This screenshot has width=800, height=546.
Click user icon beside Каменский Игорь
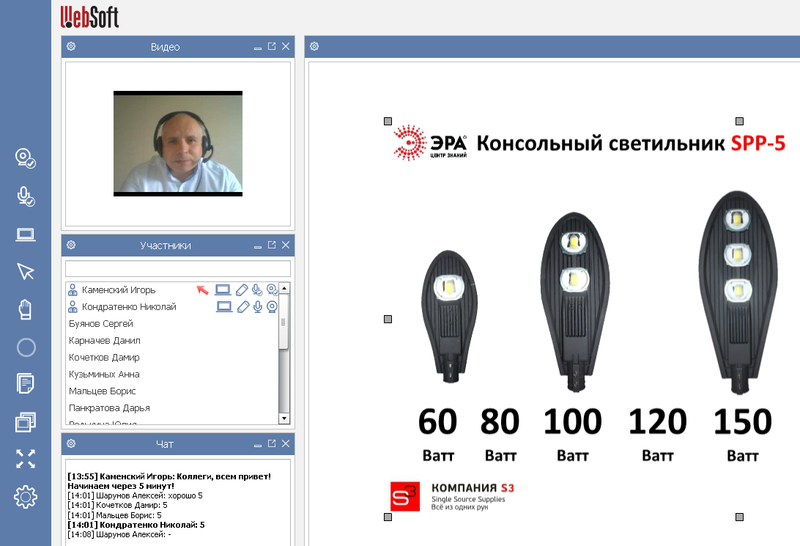[73, 290]
